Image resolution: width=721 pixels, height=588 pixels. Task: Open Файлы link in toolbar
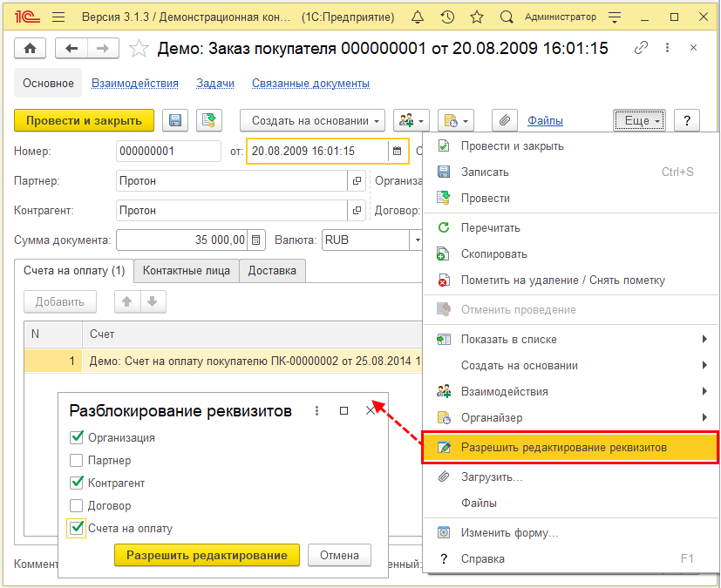click(x=545, y=121)
